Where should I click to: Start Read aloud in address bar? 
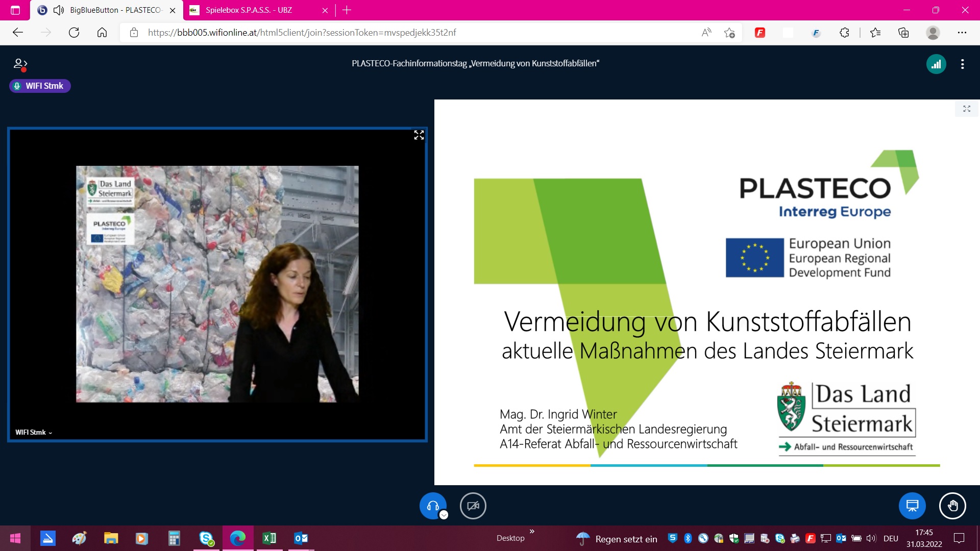[x=706, y=33]
